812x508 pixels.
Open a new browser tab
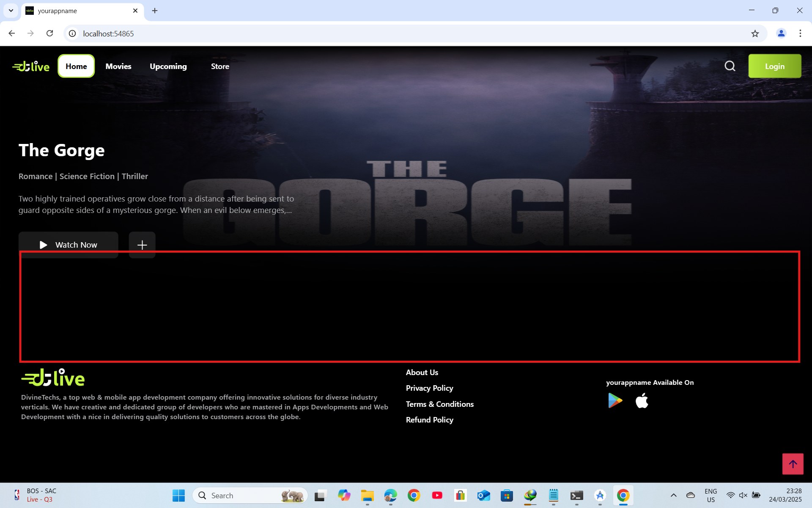click(155, 11)
